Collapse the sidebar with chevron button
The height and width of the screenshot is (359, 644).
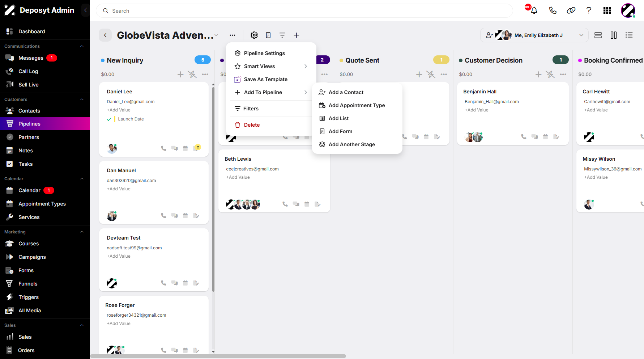click(x=85, y=10)
